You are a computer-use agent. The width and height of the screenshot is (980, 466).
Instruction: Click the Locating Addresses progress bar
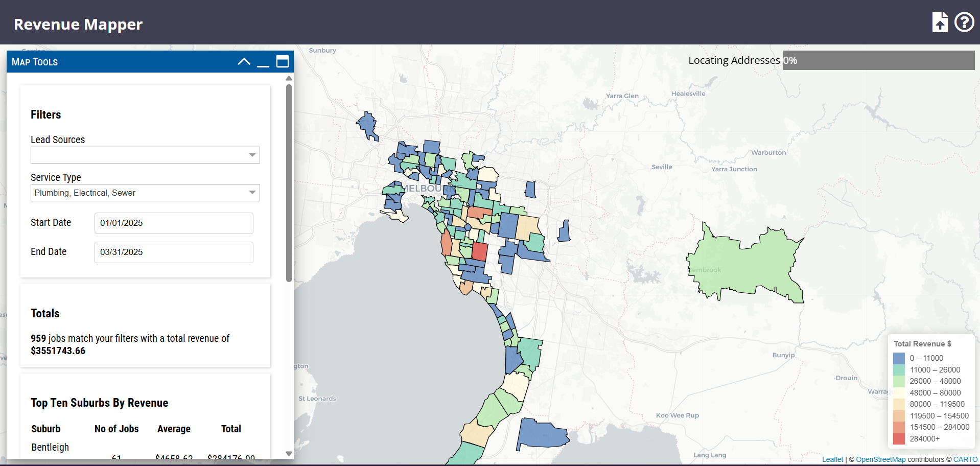[878, 60]
